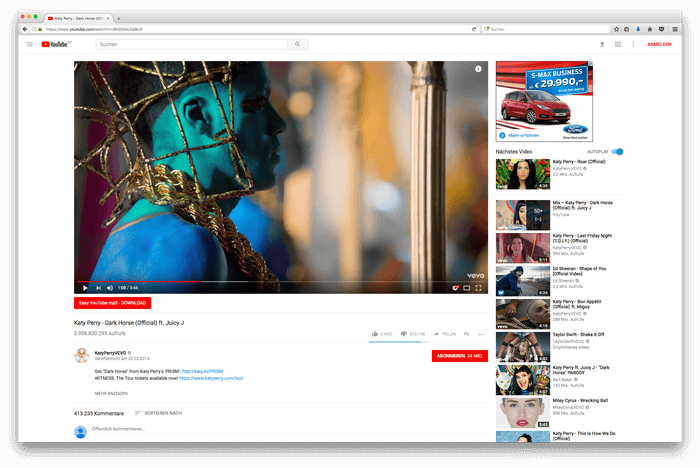Click the Easy YouTube mp3 DOWNLOAD button
The height and width of the screenshot is (468, 700).
[112, 303]
